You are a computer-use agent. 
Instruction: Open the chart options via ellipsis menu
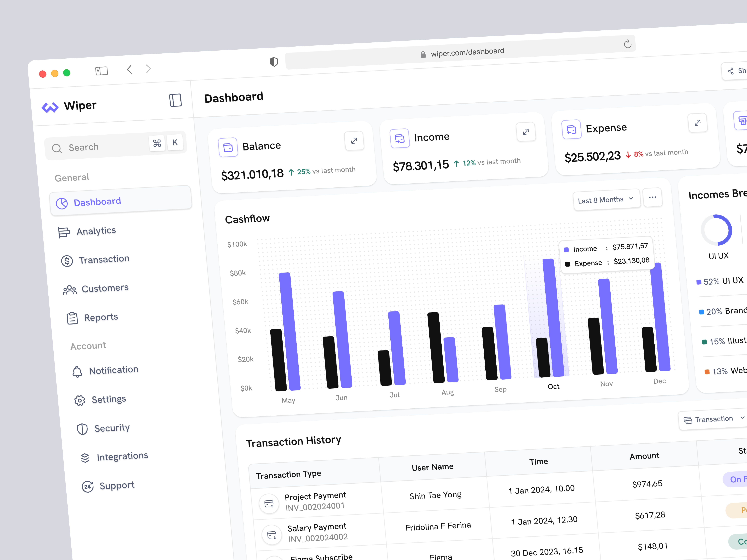point(652,198)
